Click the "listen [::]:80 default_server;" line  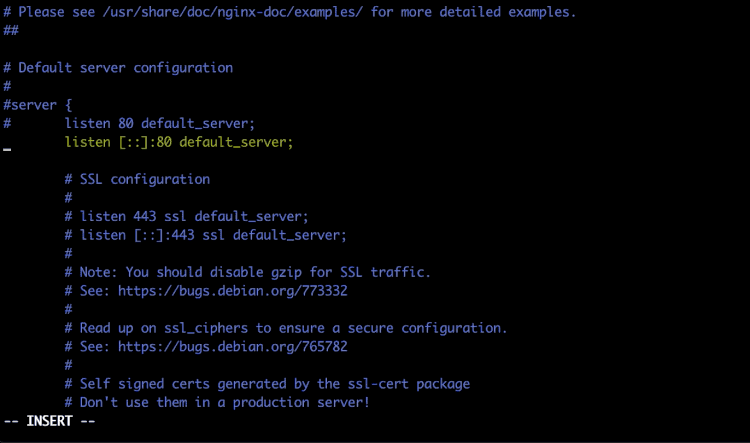179,142
